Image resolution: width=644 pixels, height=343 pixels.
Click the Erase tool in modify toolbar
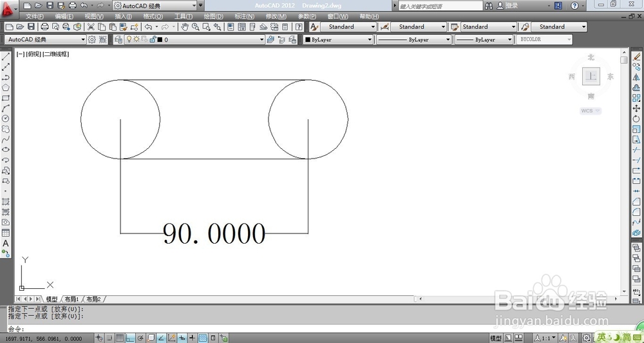636,56
